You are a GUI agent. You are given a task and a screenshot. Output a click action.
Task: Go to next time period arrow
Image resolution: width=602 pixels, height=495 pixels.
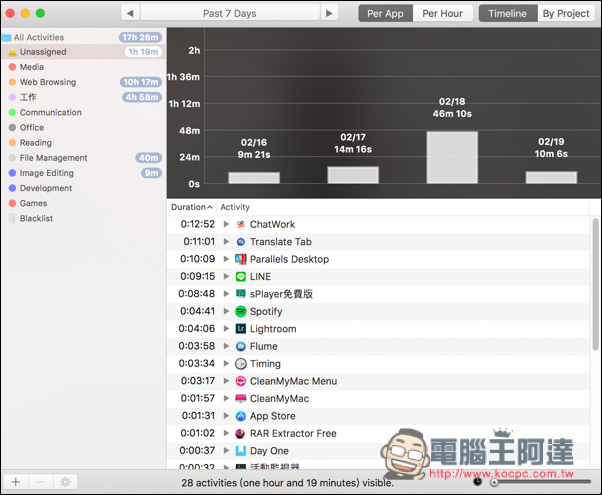pos(329,13)
